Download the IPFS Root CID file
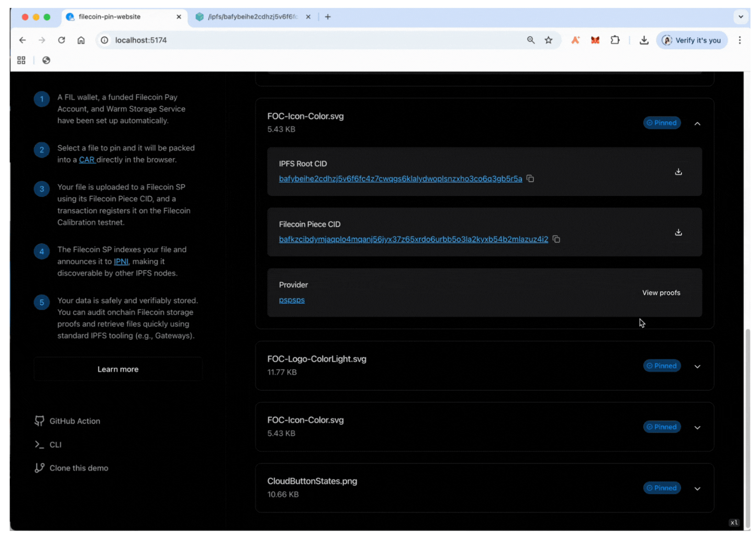This screenshot has height=536, width=756. pyautogui.click(x=678, y=172)
